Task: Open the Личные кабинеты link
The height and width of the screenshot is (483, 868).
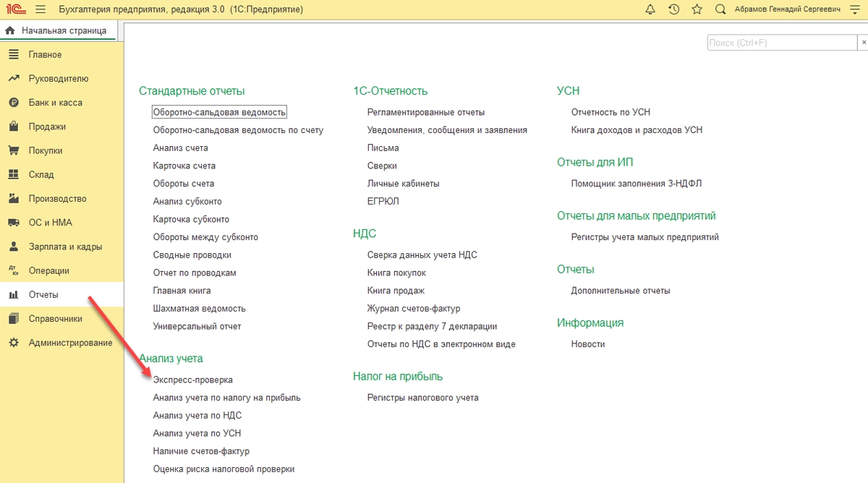Action: coord(403,184)
